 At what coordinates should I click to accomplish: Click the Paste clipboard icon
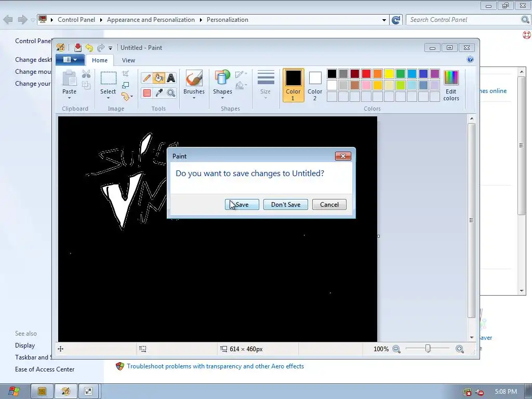69,78
